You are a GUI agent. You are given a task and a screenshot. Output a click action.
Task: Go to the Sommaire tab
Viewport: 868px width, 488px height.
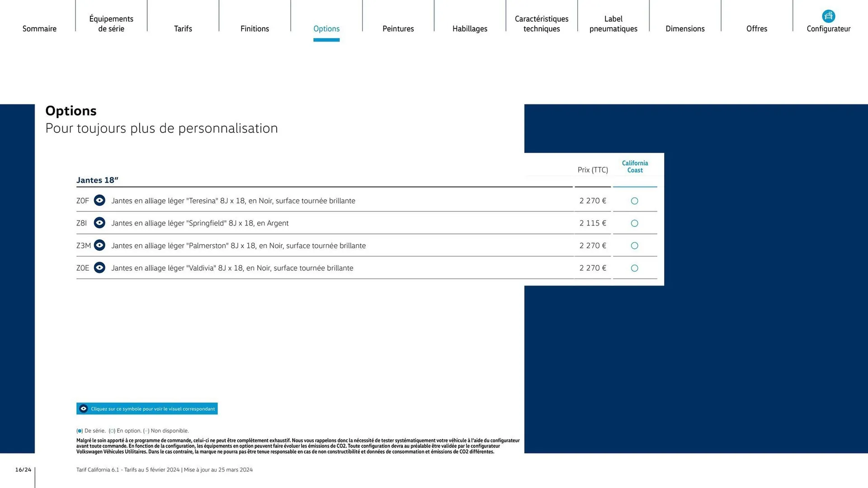tap(39, 28)
